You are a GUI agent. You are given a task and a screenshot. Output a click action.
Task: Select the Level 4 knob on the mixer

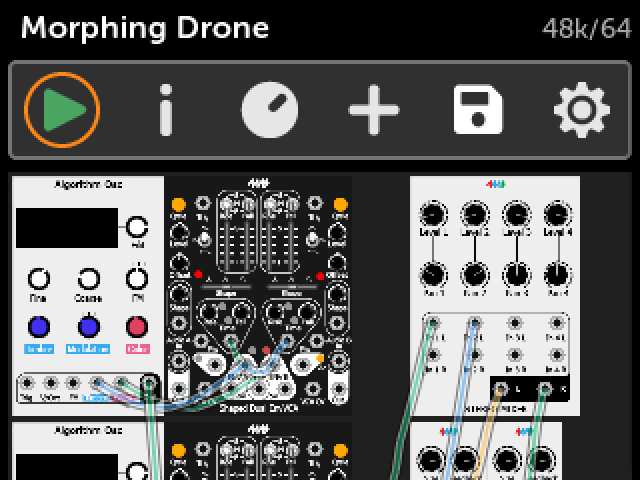click(x=557, y=214)
